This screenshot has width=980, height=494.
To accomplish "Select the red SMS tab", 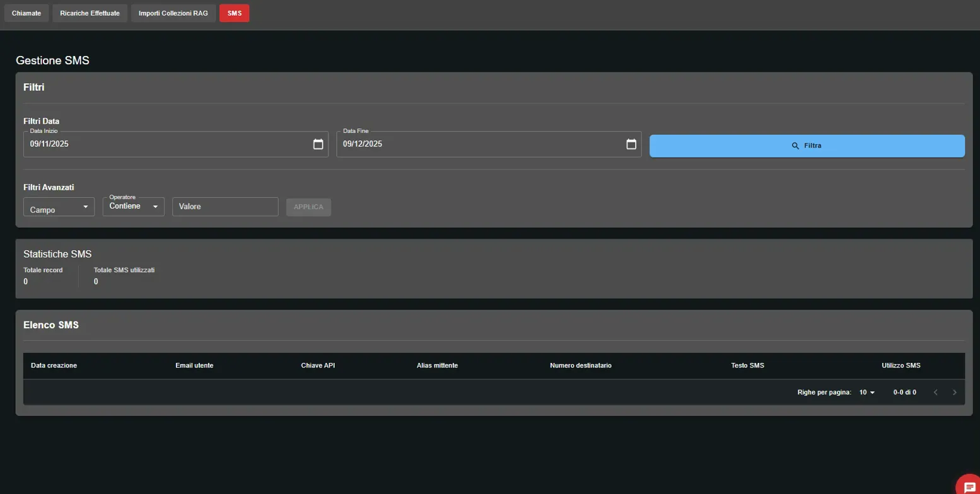I will tap(234, 13).
